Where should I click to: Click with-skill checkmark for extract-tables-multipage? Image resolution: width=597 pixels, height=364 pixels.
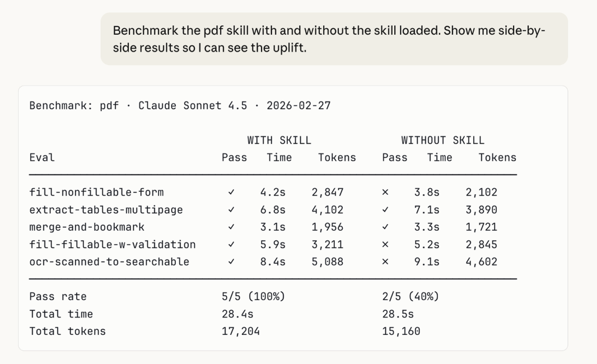pos(231,210)
